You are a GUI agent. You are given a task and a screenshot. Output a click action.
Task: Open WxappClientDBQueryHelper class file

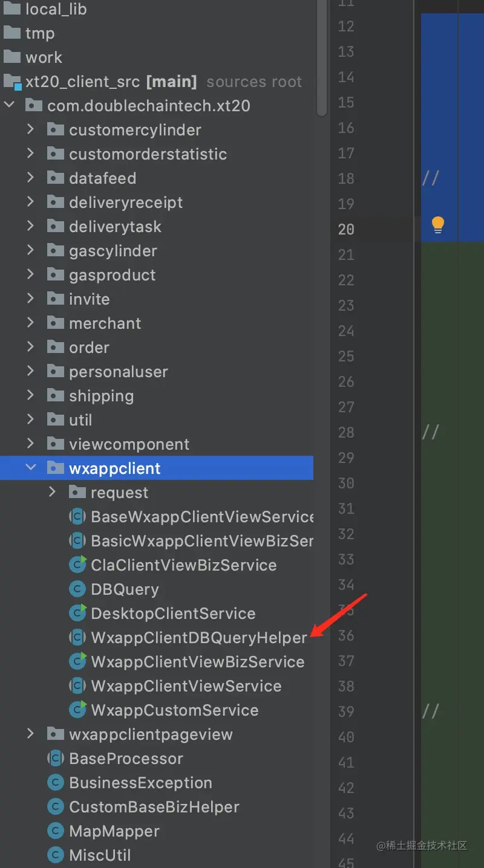(x=198, y=638)
